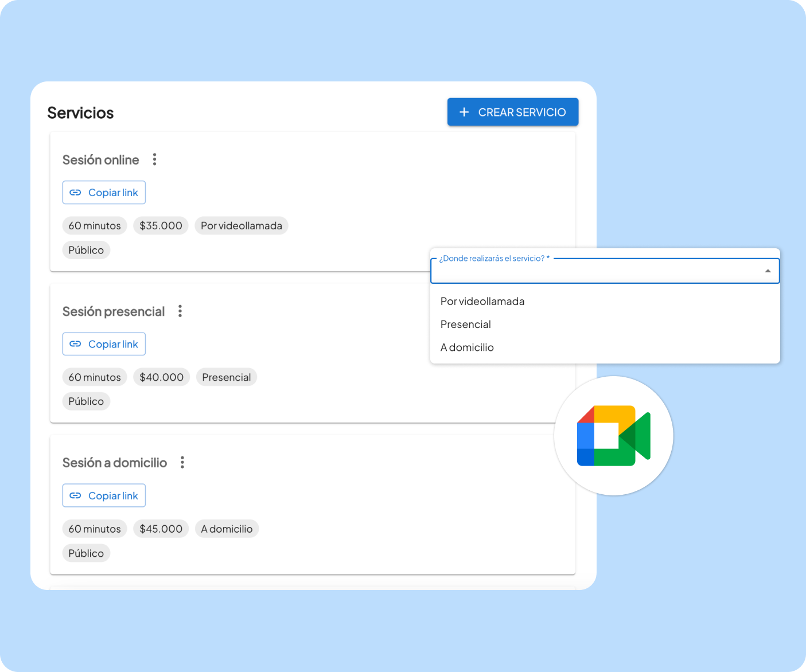Open the kebab menu for Sesión online
The width and height of the screenshot is (806, 672).
click(154, 159)
